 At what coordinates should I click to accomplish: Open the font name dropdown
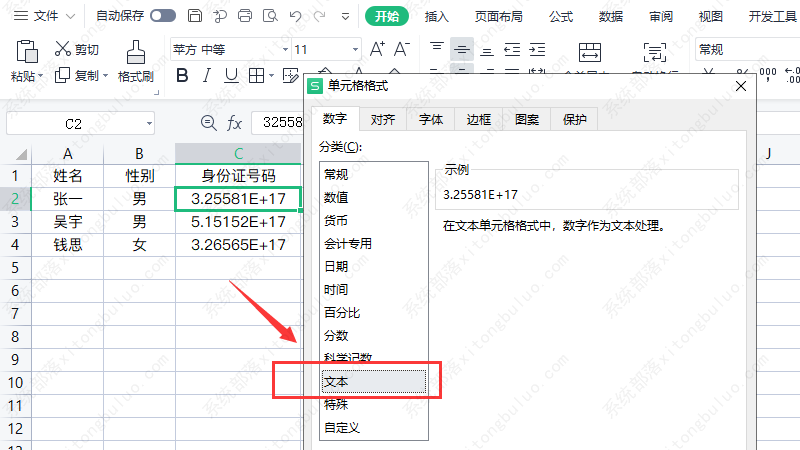[285, 49]
